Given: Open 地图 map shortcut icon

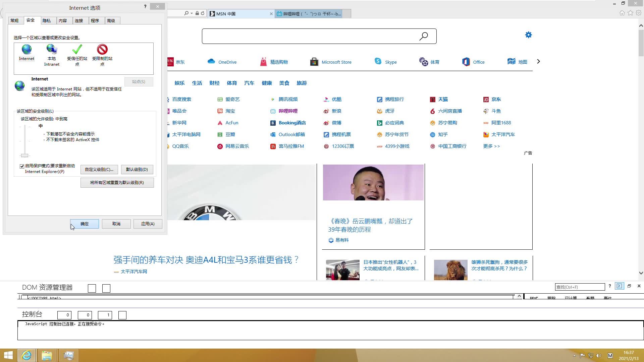Looking at the screenshot, I should coord(511,61).
